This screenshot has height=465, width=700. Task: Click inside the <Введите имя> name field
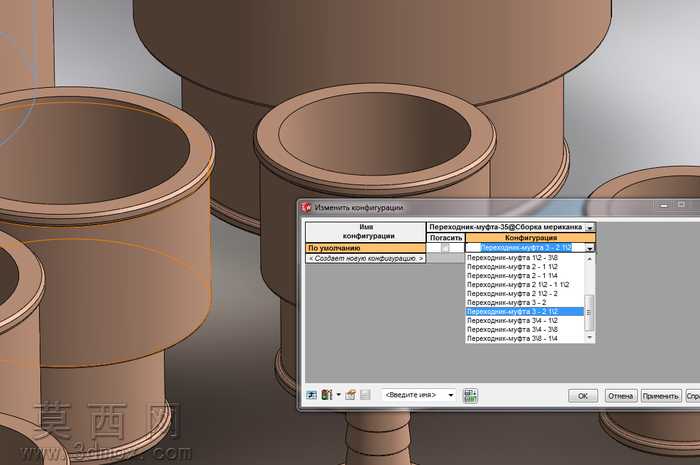point(413,395)
